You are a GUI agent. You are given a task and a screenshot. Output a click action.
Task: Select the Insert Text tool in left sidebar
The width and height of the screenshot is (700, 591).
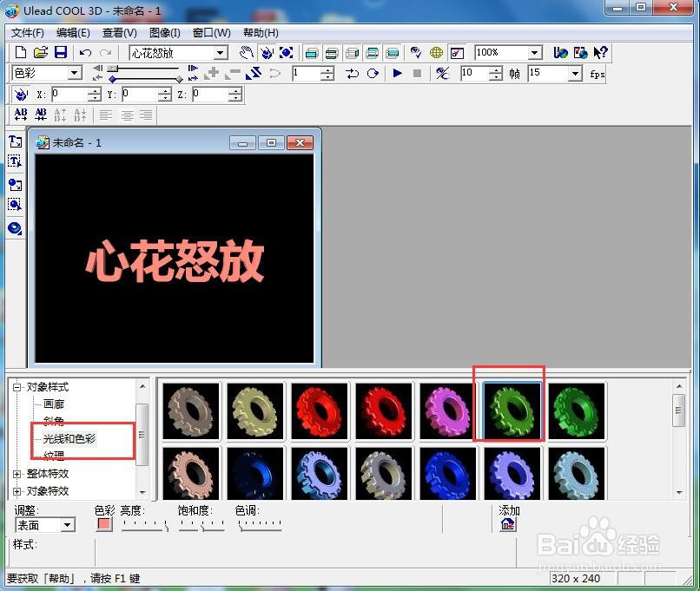pyautogui.click(x=15, y=141)
